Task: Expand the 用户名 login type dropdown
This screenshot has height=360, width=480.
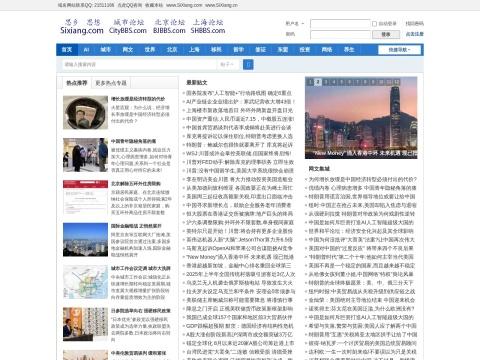Action: tap(295, 23)
